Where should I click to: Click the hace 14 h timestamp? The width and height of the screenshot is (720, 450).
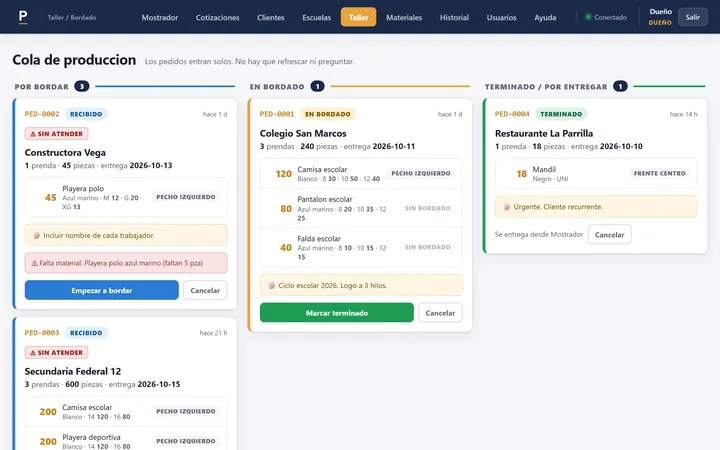tap(683, 114)
